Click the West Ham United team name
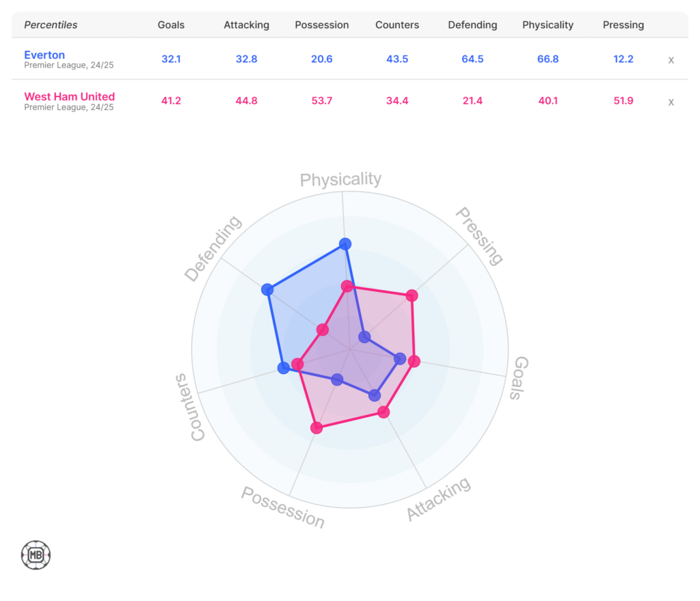700x601 pixels. click(x=69, y=96)
